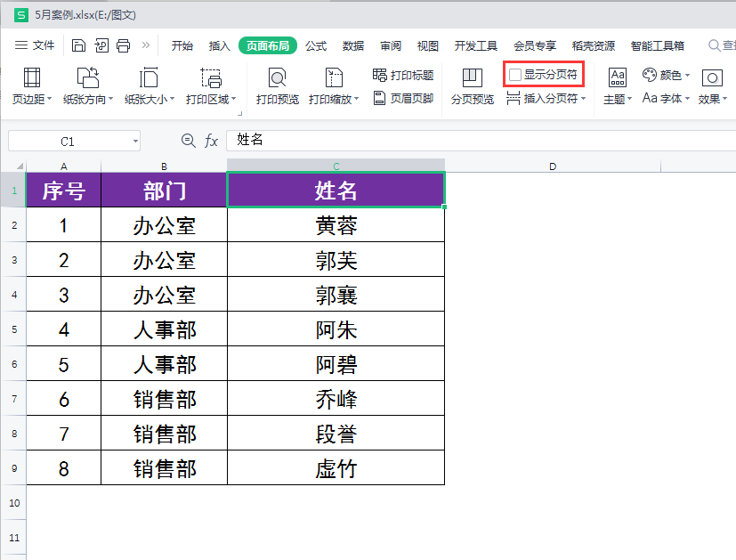
Task: Click the 打印缩放 print scaling icon
Action: pyautogui.click(x=335, y=77)
